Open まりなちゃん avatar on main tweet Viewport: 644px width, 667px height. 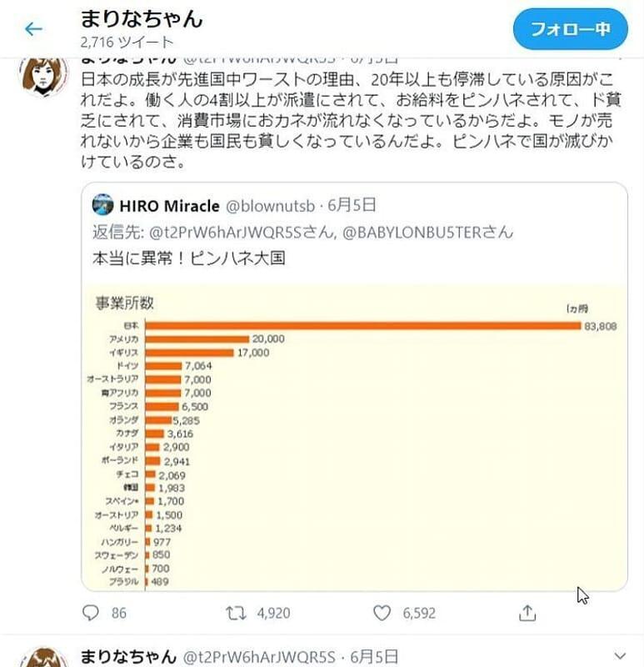(x=43, y=75)
